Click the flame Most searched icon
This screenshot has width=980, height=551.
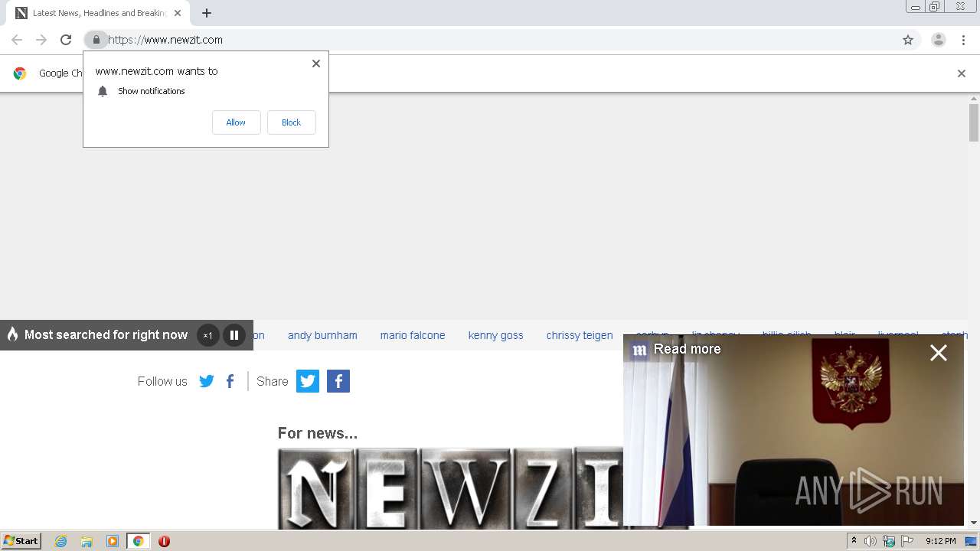[x=12, y=334]
